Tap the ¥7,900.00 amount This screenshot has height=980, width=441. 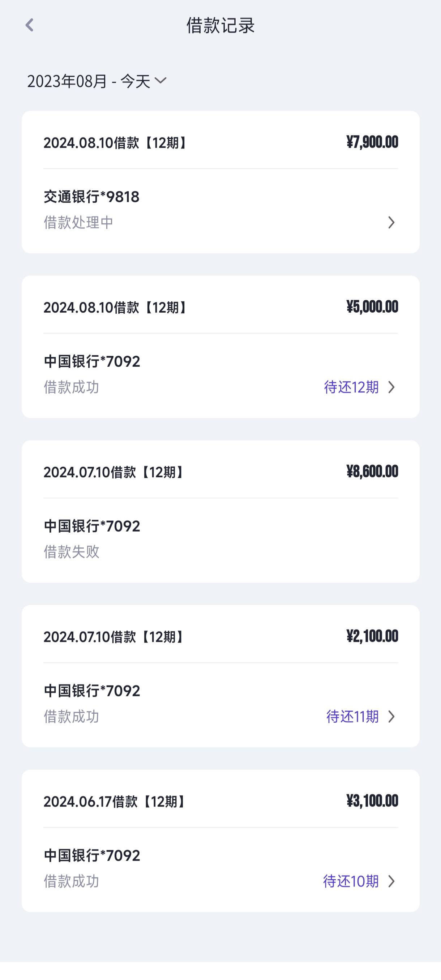point(372,142)
